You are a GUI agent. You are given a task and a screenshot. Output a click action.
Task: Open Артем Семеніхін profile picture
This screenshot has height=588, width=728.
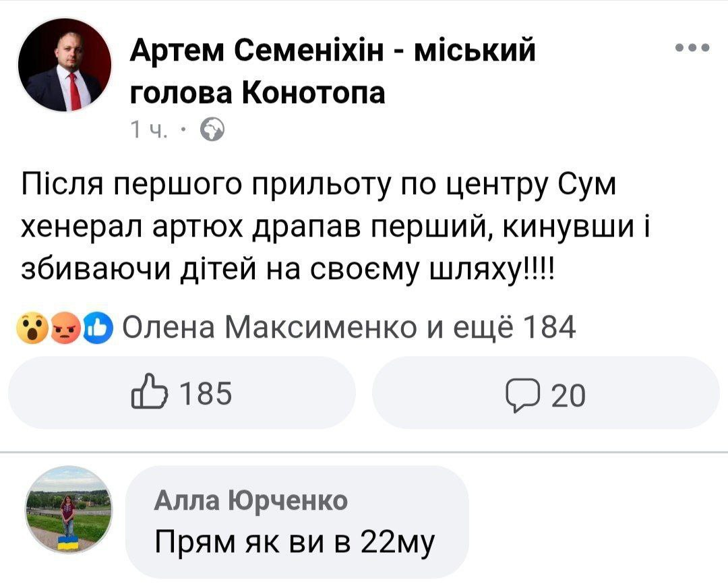click(65, 65)
